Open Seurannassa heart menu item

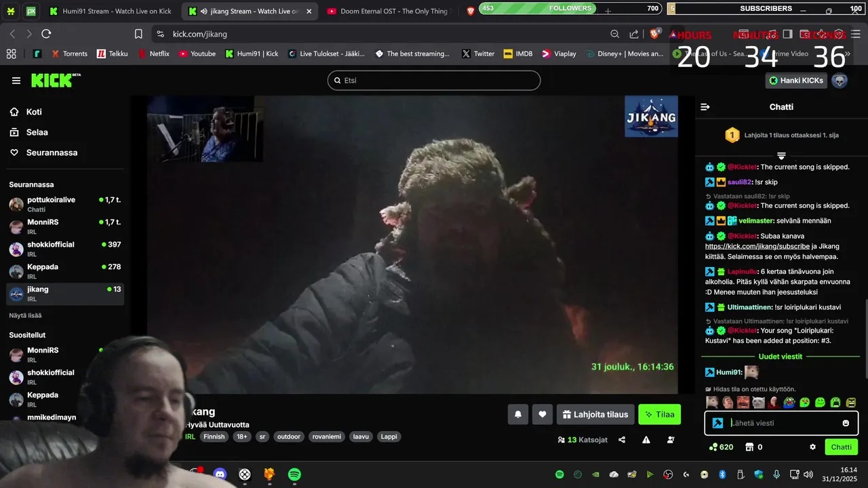click(x=43, y=152)
